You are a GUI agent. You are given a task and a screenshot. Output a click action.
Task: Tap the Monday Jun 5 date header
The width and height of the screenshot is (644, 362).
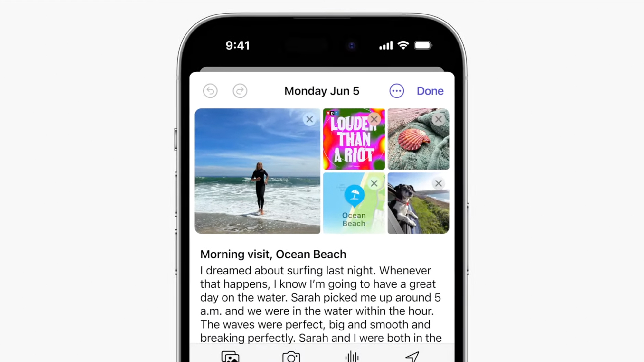322,91
